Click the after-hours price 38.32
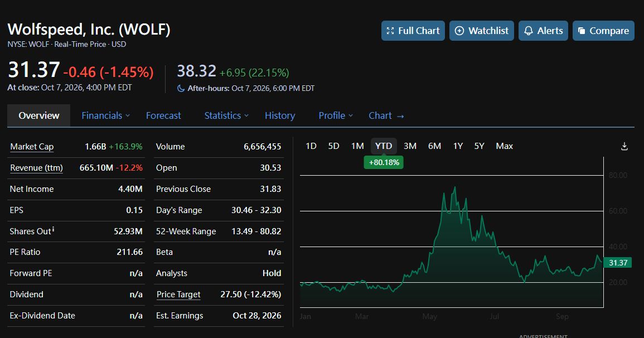The image size is (644, 338). [196, 71]
